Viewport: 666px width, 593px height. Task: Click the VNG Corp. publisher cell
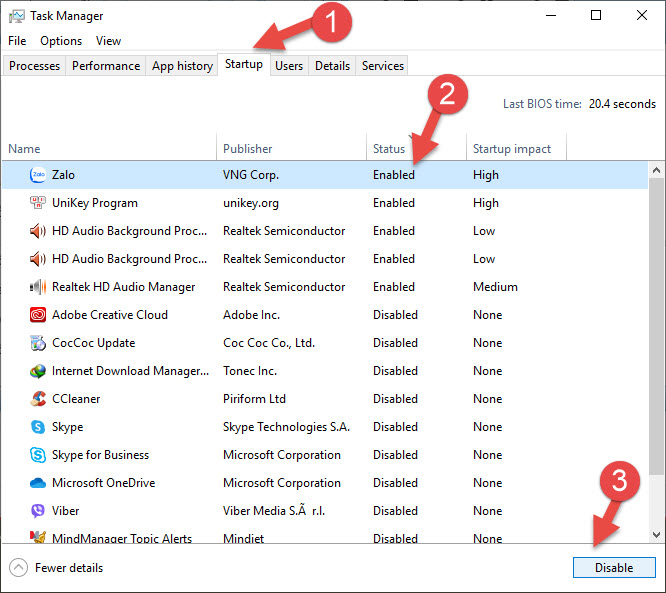click(251, 175)
